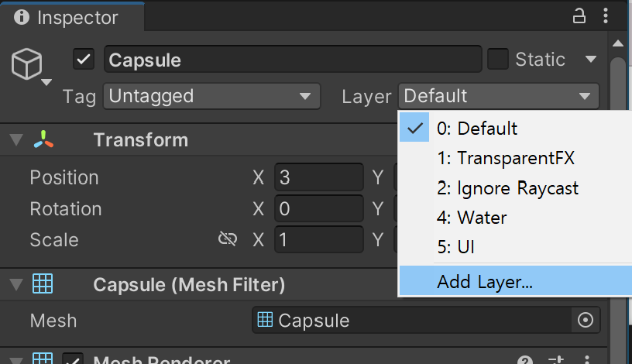Screen dimensions: 632x364
Task: Enable the Static checkbox
Action: click(x=498, y=60)
